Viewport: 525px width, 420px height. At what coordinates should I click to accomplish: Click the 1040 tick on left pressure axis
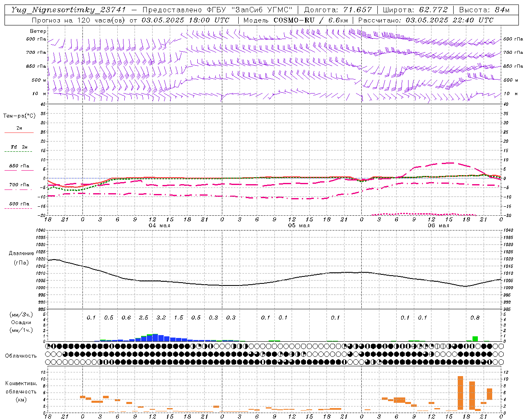(x=41, y=230)
